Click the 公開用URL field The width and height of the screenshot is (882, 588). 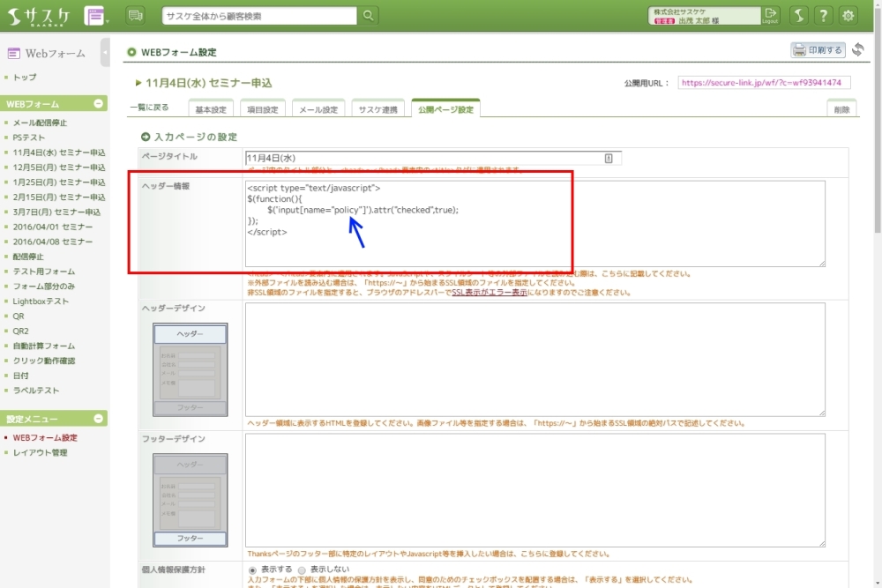point(764,83)
